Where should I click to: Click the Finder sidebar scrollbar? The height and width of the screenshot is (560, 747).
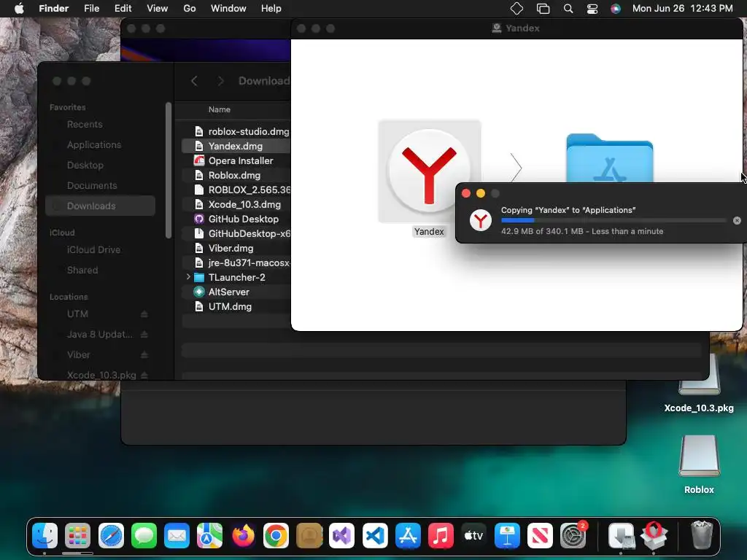169,171
